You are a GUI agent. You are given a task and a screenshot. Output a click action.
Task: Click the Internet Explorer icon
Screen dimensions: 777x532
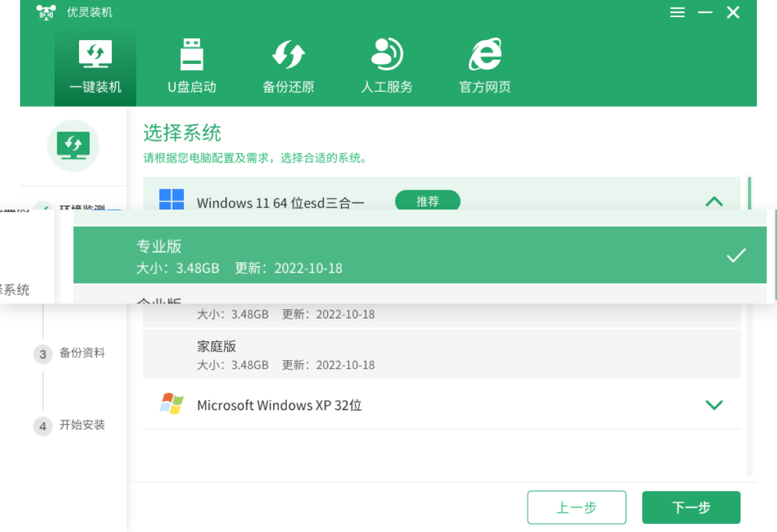485,54
